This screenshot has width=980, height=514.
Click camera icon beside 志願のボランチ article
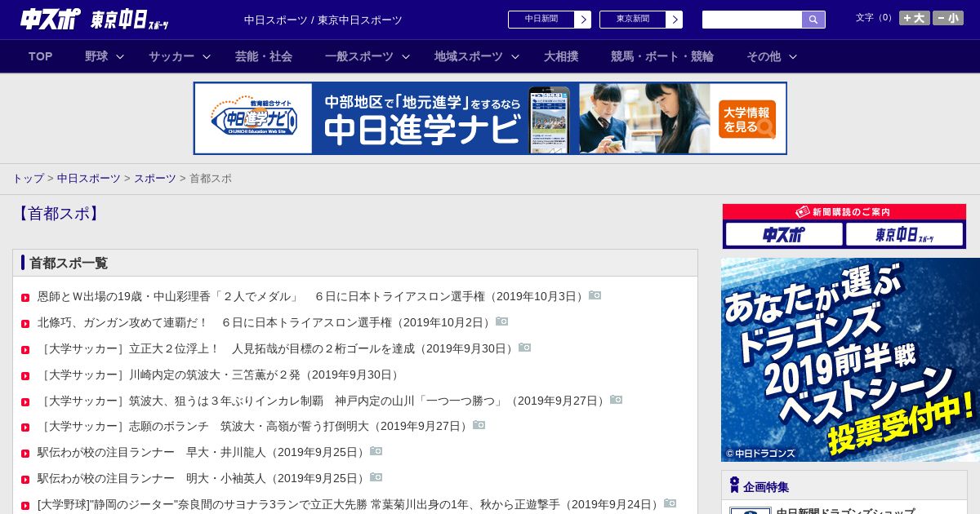(x=479, y=425)
